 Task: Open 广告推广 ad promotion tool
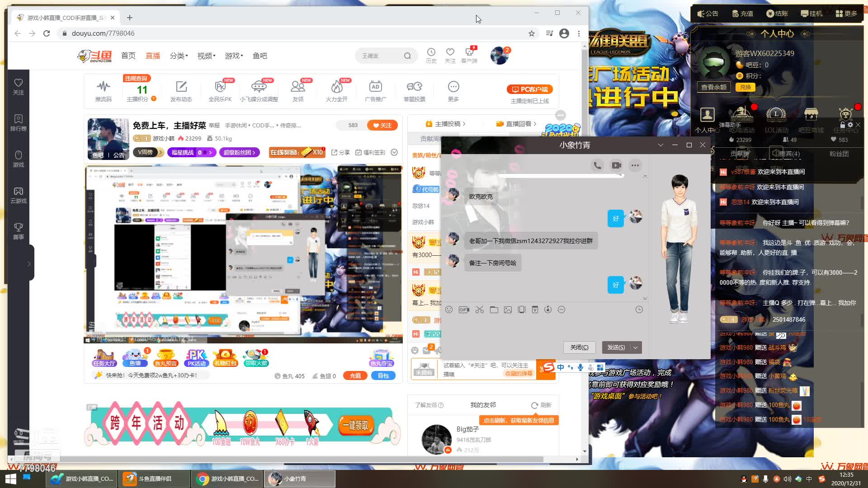click(x=376, y=90)
